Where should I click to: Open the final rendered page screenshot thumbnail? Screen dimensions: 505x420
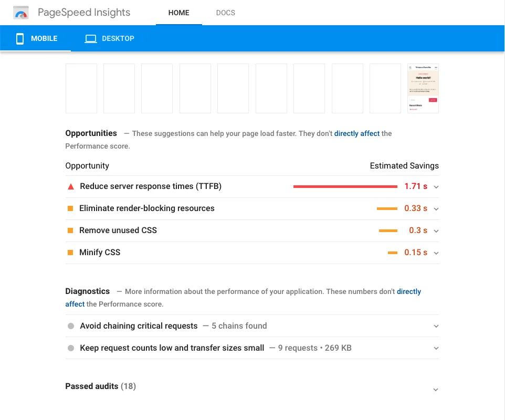[x=423, y=88]
